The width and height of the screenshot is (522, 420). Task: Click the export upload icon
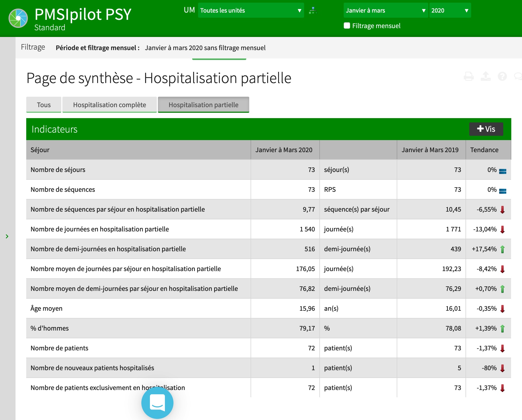point(486,76)
